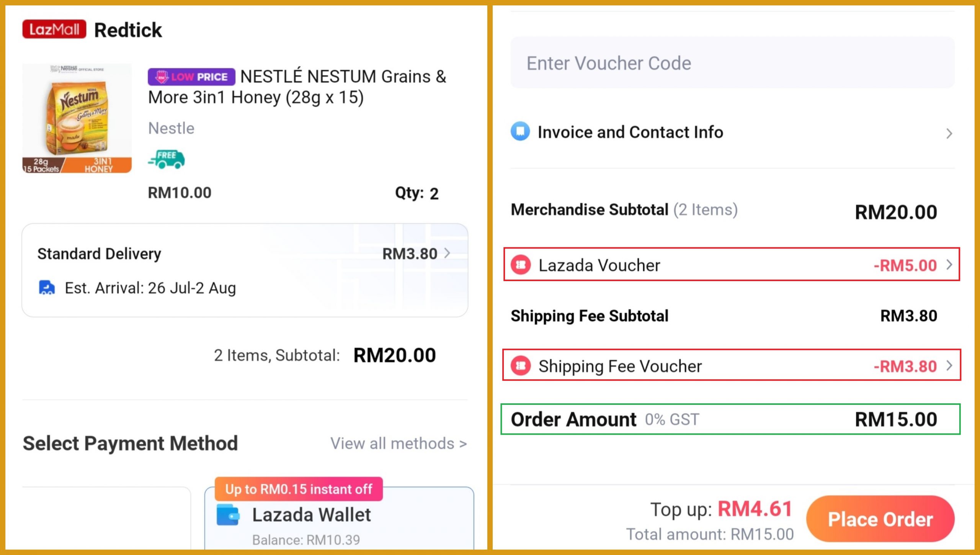
Task: Click the LazMall badge icon
Action: (x=54, y=29)
